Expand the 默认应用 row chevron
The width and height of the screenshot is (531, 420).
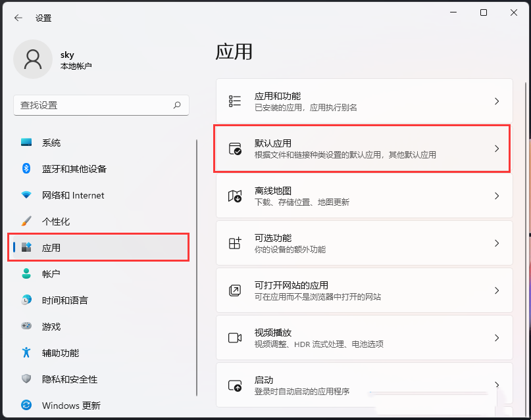pyautogui.click(x=497, y=149)
